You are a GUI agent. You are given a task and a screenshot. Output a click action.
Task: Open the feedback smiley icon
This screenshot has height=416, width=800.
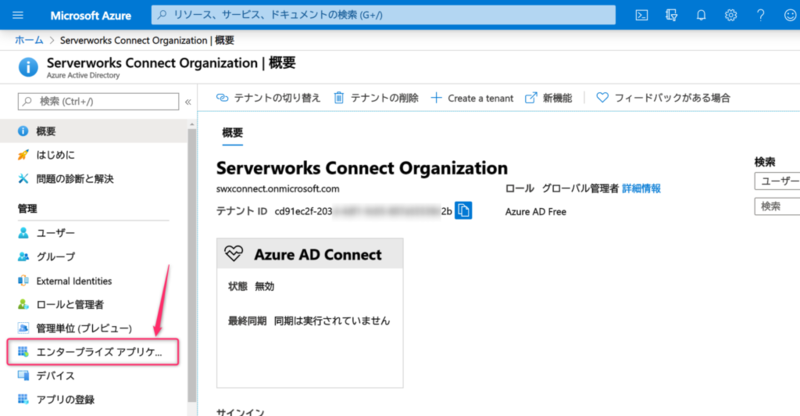tap(790, 15)
